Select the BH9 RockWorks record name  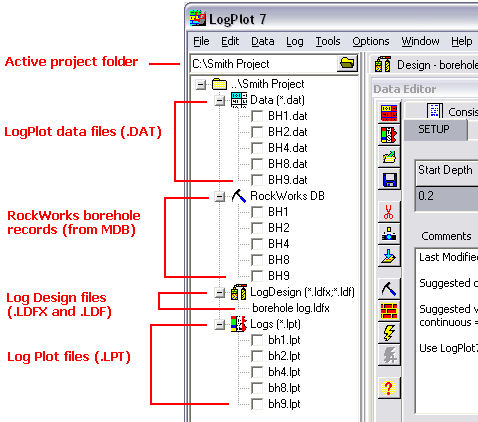click(279, 276)
